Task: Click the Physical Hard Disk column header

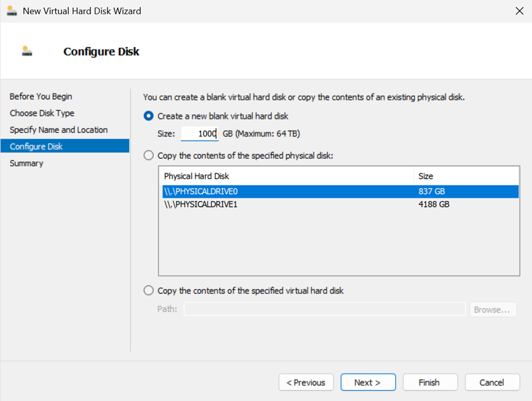Action: tap(286, 176)
